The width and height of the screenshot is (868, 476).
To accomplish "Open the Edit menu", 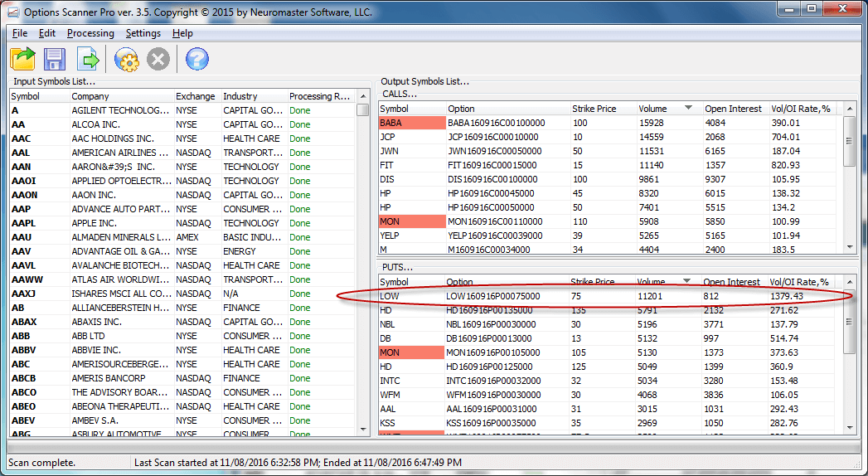I will click(x=47, y=33).
